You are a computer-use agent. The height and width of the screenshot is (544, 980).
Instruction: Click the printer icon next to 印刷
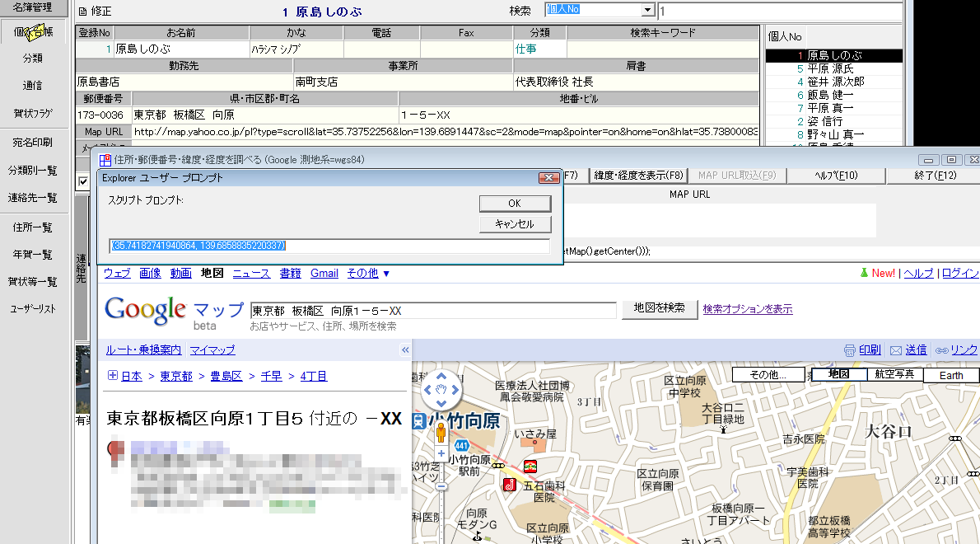pos(849,350)
